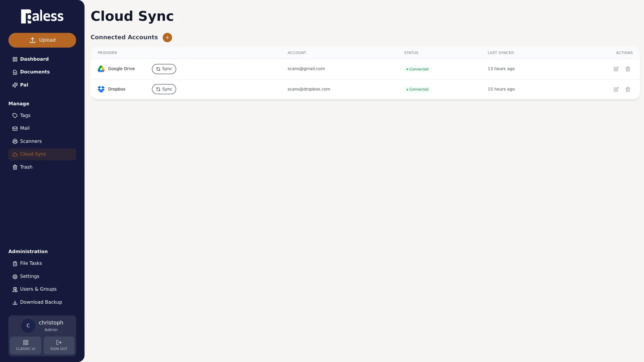This screenshot has width=644, height=362.
Task: Click the Dropbox Connected status badge
Action: point(417,89)
